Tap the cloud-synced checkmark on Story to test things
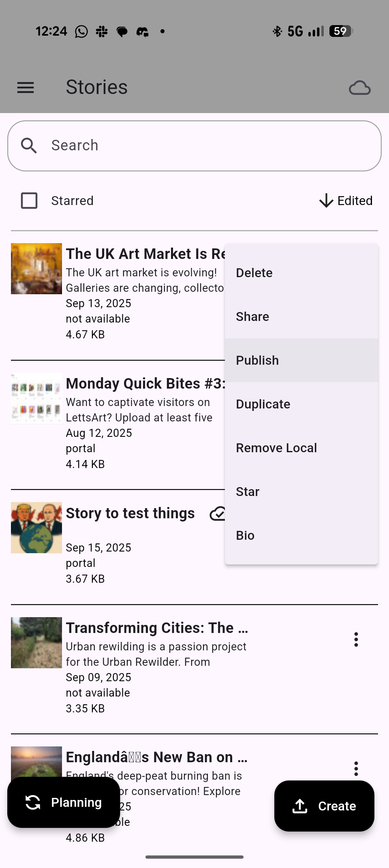Screen dimensions: 389x868 pyautogui.click(x=218, y=513)
